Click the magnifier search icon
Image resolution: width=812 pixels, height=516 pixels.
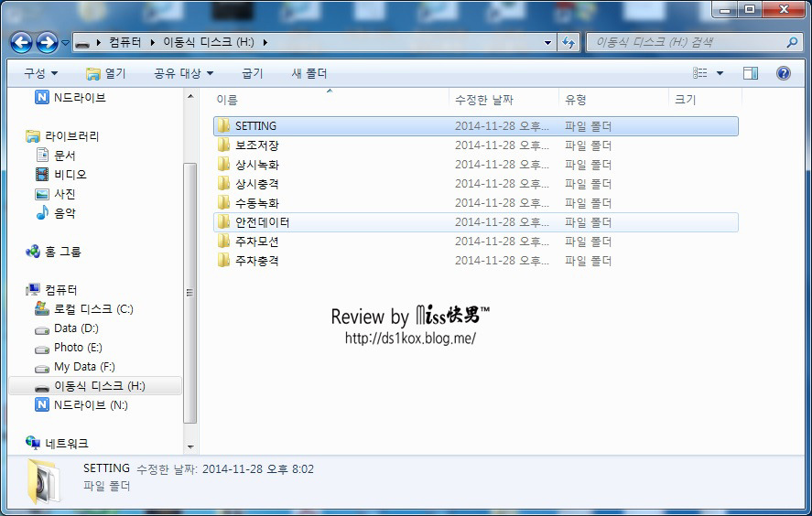tap(792, 42)
